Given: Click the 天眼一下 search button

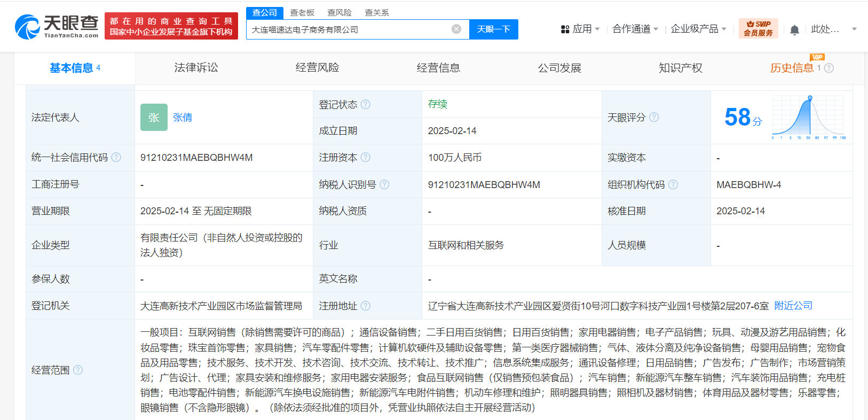Looking at the screenshot, I should point(494,29).
